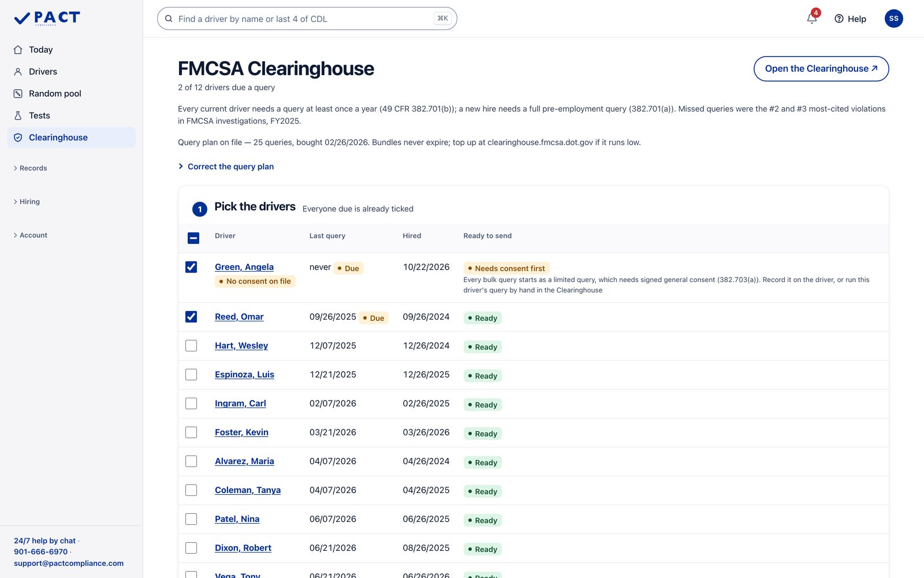Go to the Today page
The width and height of the screenshot is (924, 578).
[x=72, y=50]
